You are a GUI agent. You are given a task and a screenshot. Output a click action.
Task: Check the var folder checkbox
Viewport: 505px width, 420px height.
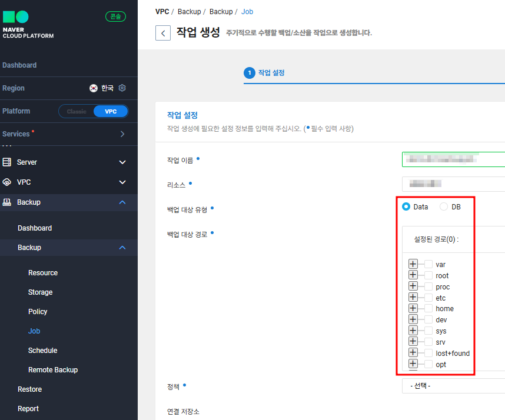[x=428, y=264]
